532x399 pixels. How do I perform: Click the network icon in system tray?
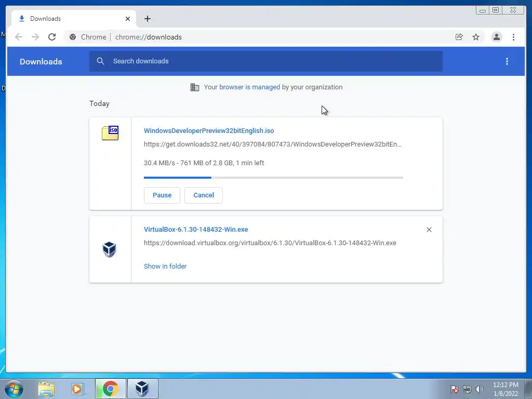[x=467, y=389]
